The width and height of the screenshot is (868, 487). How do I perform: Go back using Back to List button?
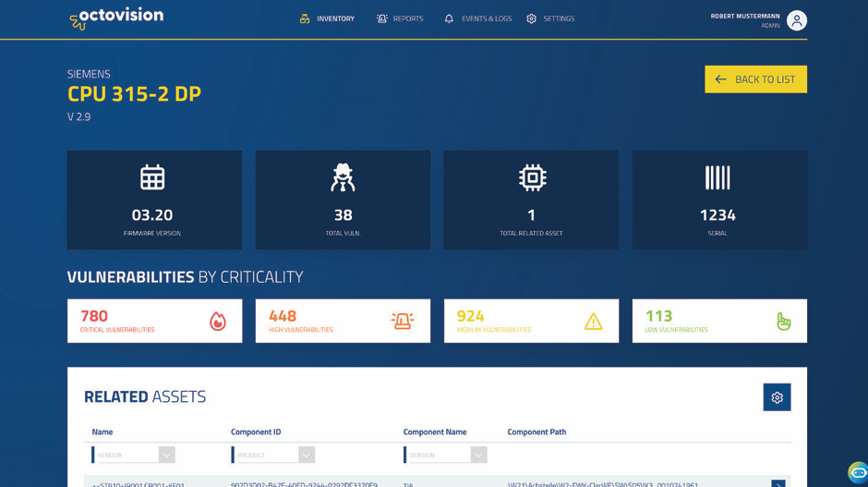(x=755, y=79)
